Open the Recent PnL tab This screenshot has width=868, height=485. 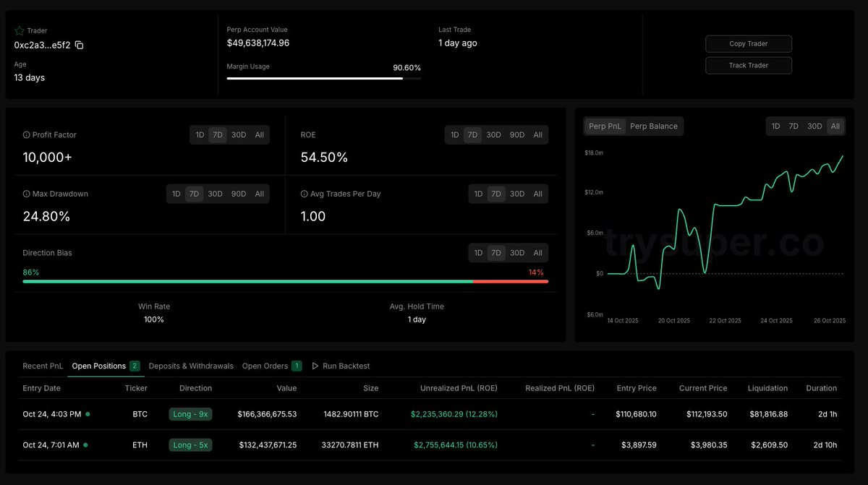[43, 366]
